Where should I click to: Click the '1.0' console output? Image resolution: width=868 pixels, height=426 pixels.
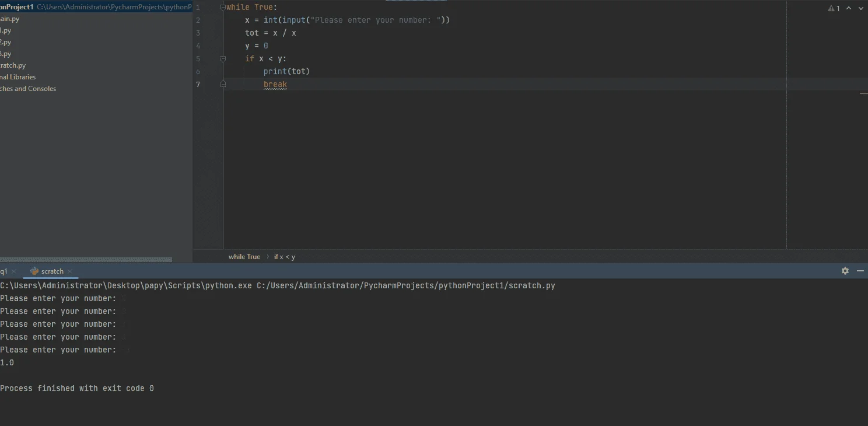7,362
